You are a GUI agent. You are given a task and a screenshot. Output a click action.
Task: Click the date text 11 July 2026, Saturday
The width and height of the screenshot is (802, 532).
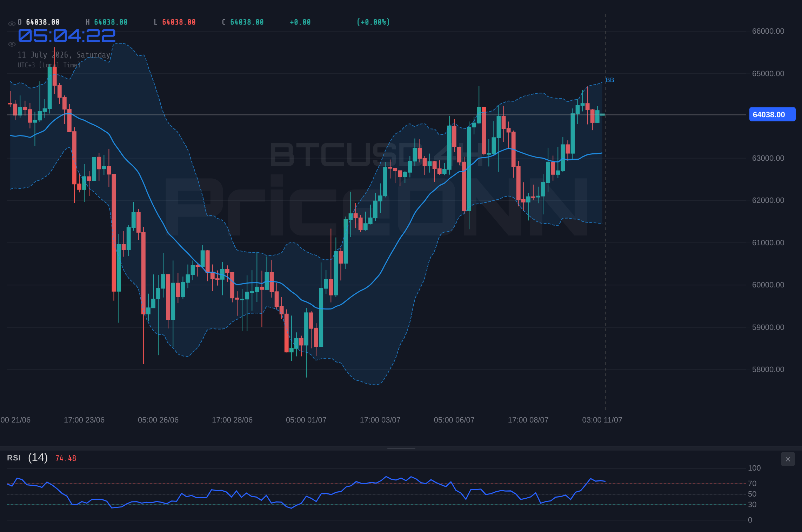(x=64, y=55)
